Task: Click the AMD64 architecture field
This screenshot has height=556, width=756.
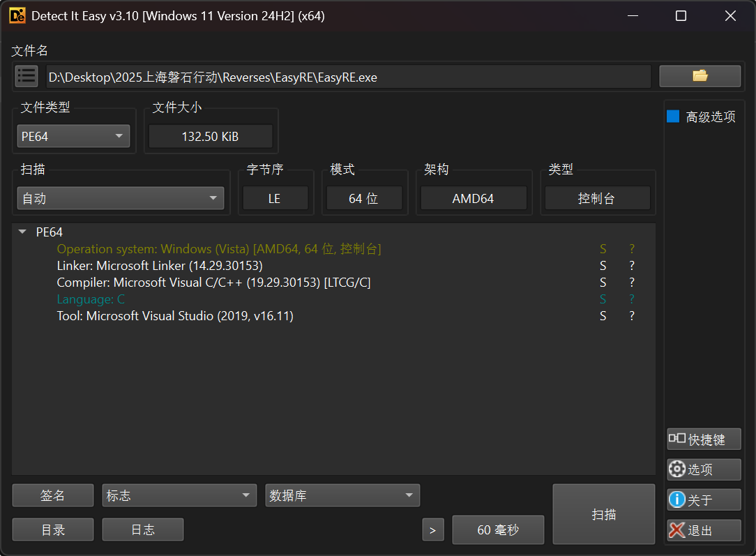Action: pyautogui.click(x=473, y=198)
